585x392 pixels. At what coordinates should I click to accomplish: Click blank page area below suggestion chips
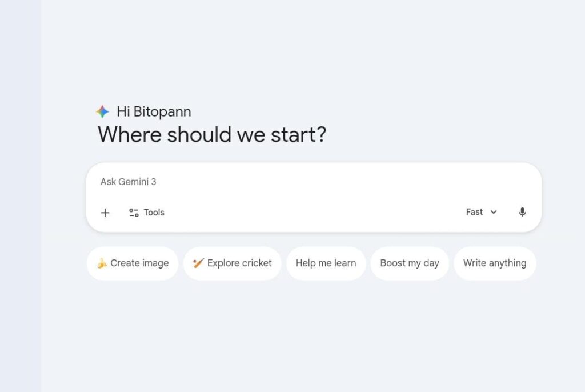314,337
